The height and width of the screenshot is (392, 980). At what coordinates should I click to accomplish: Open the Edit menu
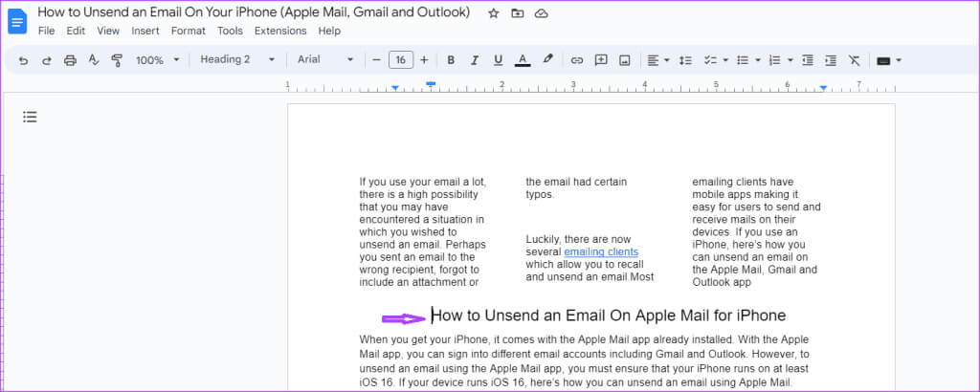point(76,31)
